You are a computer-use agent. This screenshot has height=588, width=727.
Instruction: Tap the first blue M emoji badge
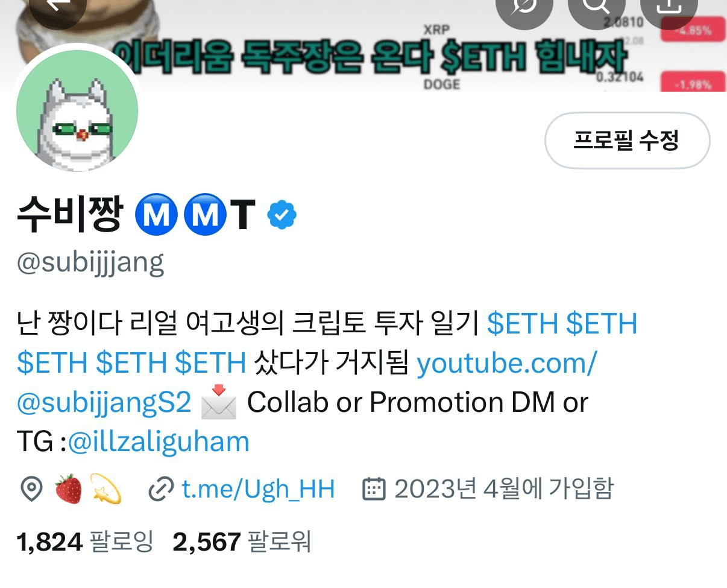click(x=157, y=215)
